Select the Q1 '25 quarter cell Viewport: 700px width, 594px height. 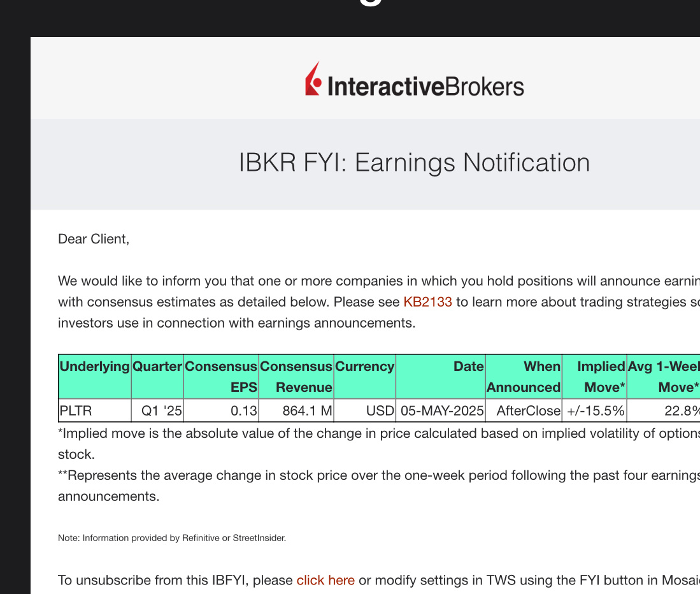[157, 410]
